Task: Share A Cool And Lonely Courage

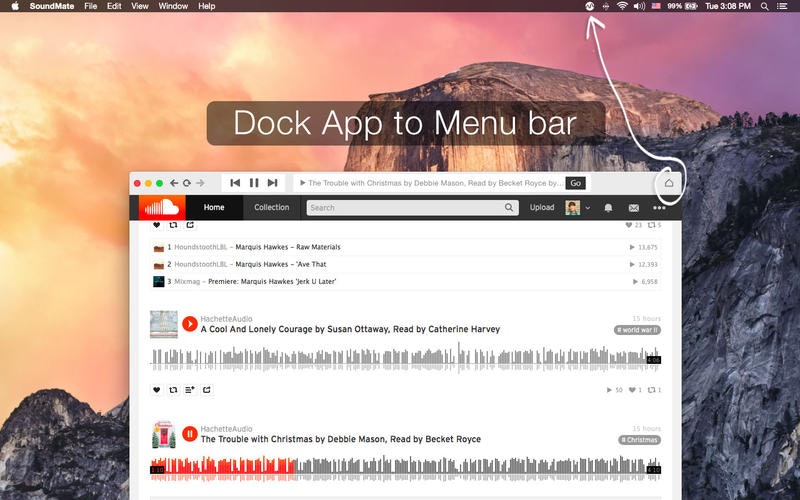Action: click(207, 390)
